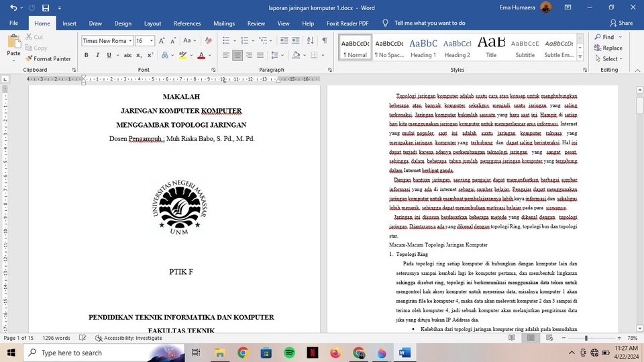The image size is (644, 362).
Task: Shrink font size with the smaller A icon
Action: click(173, 41)
